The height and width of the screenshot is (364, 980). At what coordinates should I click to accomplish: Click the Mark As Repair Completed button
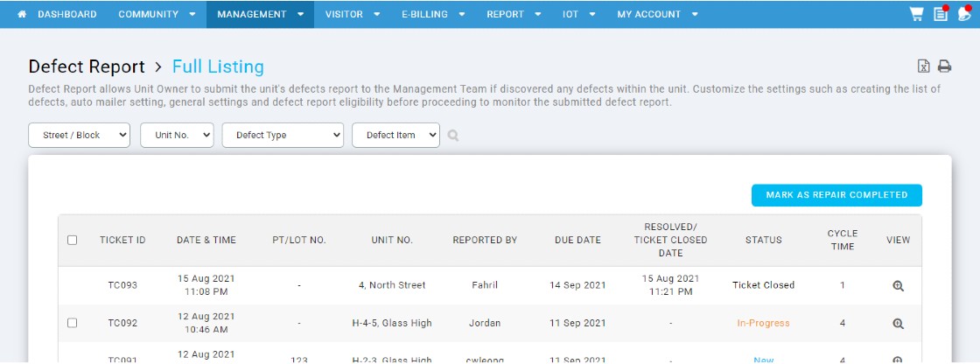(x=836, y=195)
